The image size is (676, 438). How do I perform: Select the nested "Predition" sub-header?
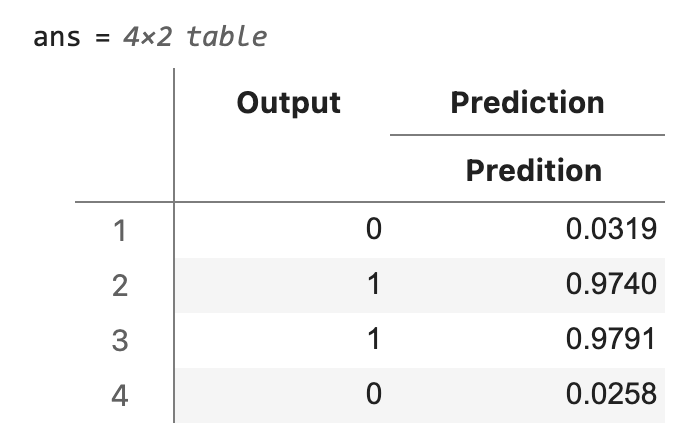point(534,169)
